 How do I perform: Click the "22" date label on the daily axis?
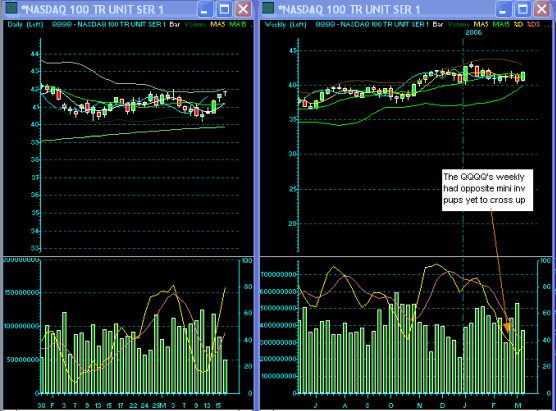point(133,405)
